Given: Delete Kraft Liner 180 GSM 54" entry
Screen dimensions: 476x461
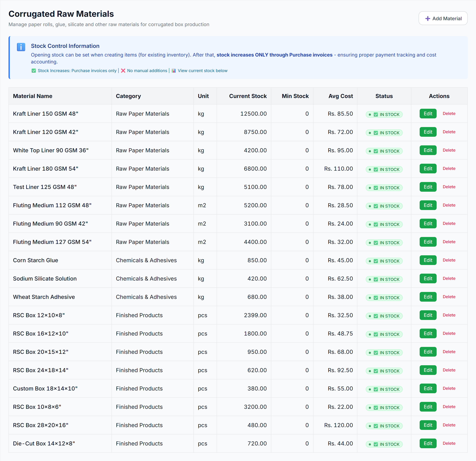Looking at the screenshot, I should [449, 169].
